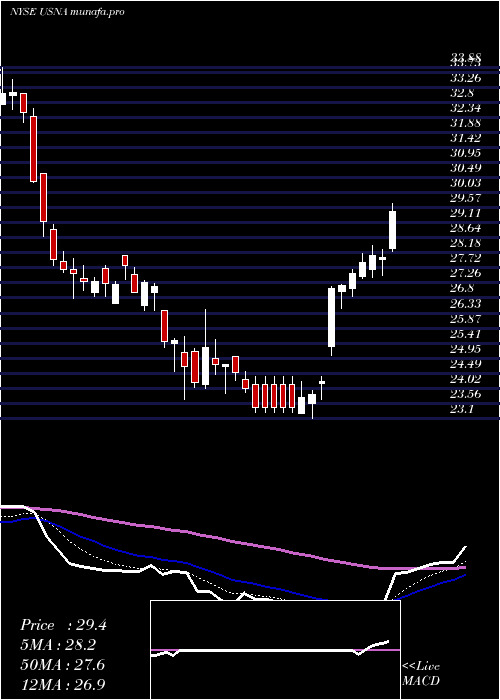The image size is (500, 700).
Task: Click the <<Live MACD label
Action: (x=421, y=673)
